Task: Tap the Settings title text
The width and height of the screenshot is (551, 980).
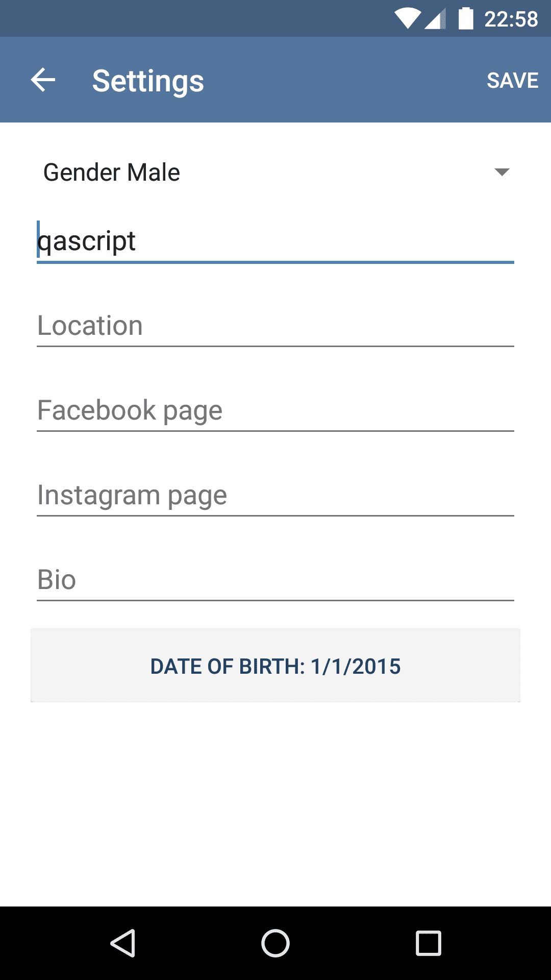Action: pyautogui.click(x=148, y=81)
